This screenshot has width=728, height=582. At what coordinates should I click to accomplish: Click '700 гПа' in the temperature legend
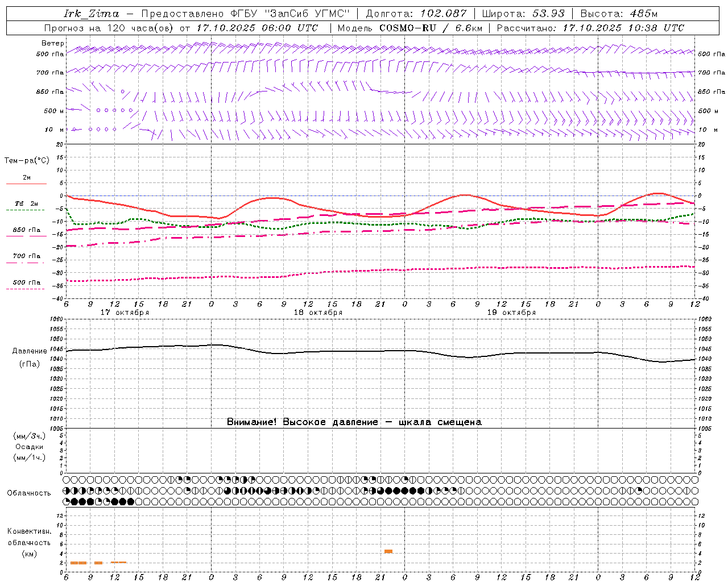[27, 256]
